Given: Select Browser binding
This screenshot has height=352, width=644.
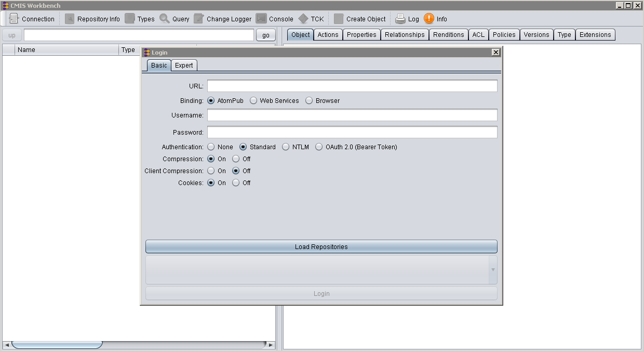Looking at the screenshot, I should tap(309, 101).
